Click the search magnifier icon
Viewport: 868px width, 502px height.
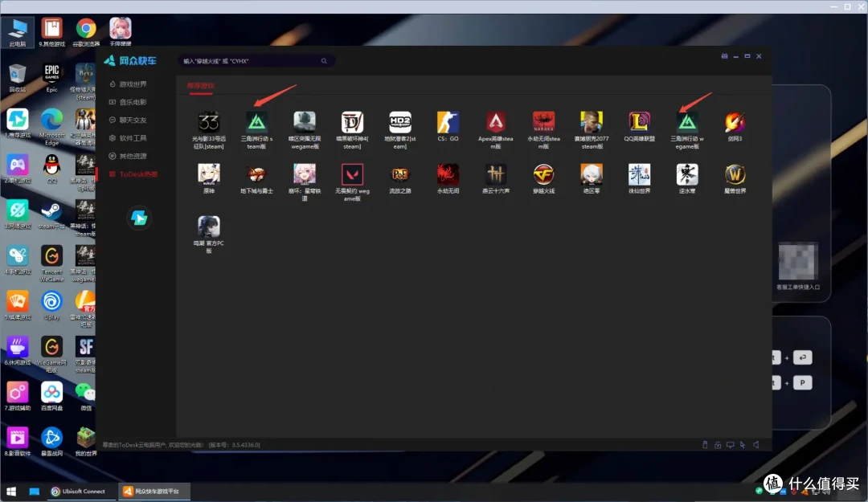[324, 61]
